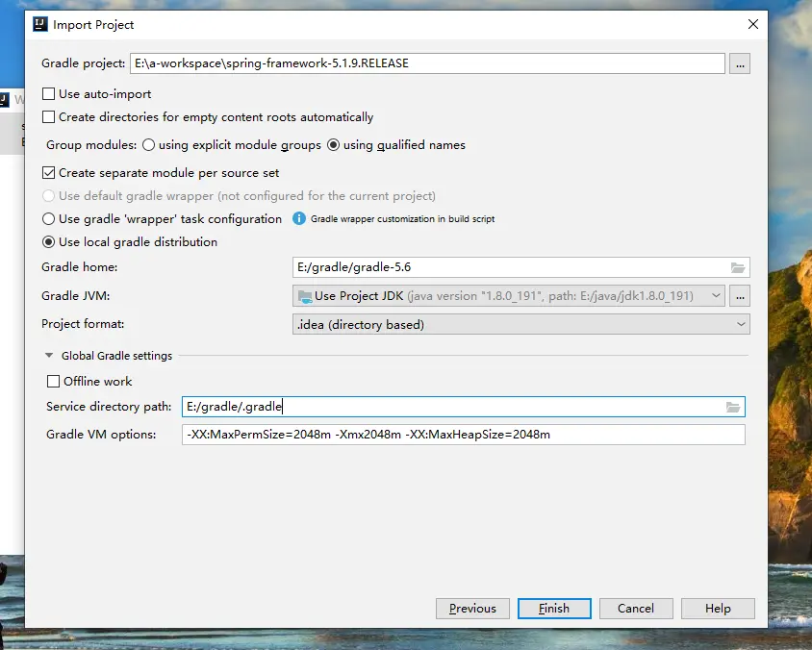Choose Use local gradle distribution radio
Image resolution: width=812 pixels, height=650 pixels.
48,242
